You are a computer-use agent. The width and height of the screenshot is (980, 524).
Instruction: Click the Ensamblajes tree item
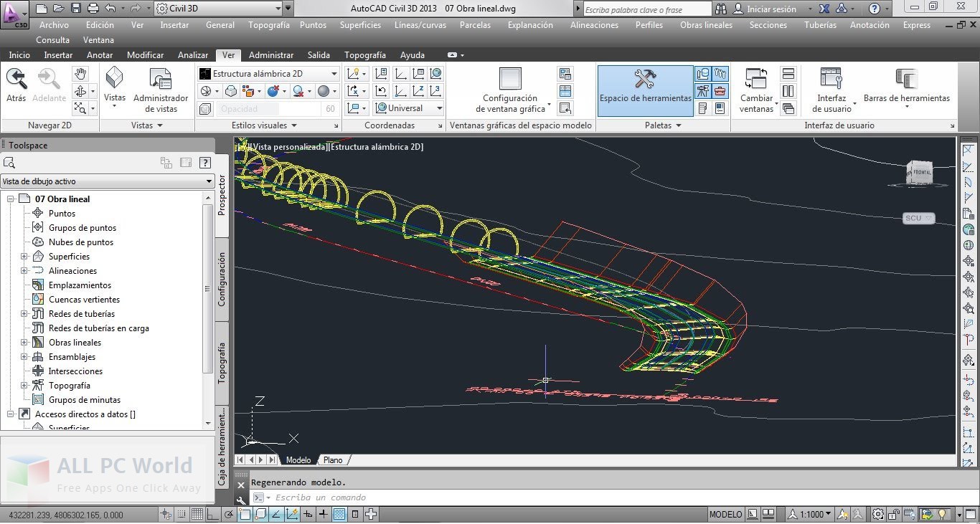point(72,357)
